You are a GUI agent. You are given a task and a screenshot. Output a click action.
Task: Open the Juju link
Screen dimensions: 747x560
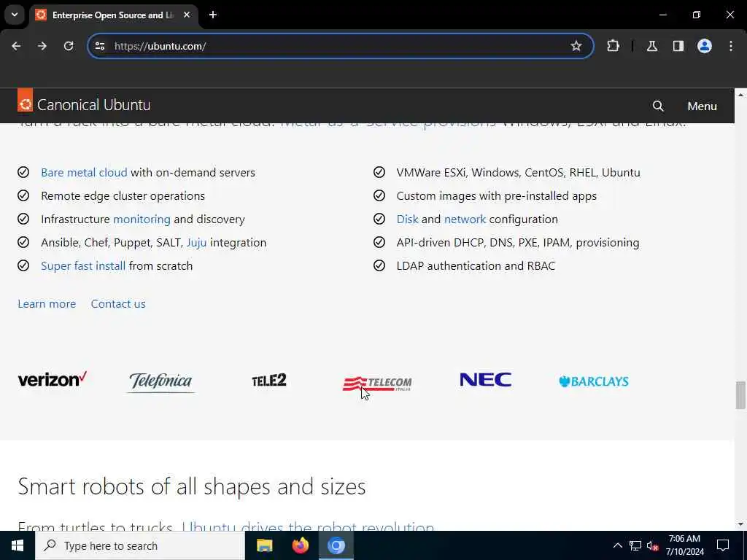(x=196, y=242)
